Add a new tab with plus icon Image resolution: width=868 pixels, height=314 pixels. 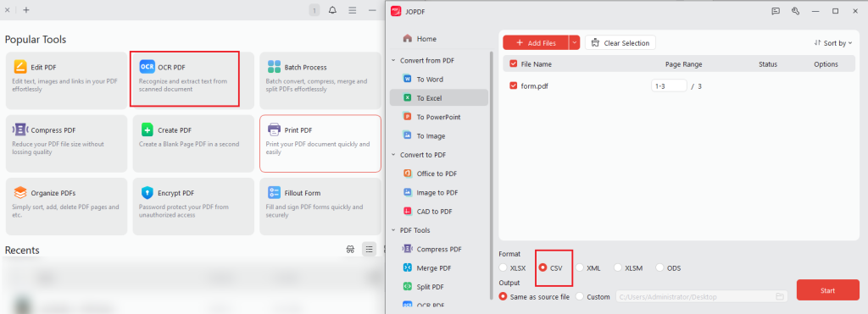coord(26,10)
